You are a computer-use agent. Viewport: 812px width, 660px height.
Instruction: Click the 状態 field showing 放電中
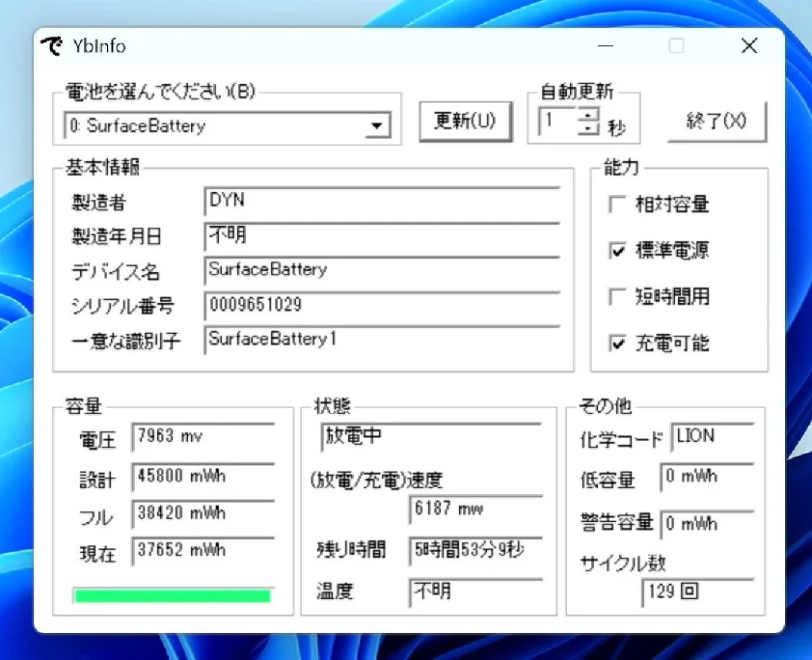pyautogui.click(x=430, y=437)
